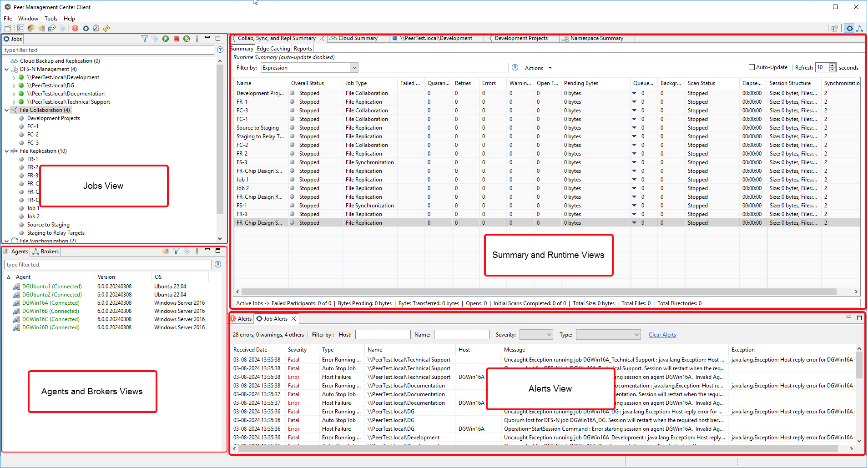
Task: Click the red alert icon in main toolbar
Action: (x=75, y=28)
